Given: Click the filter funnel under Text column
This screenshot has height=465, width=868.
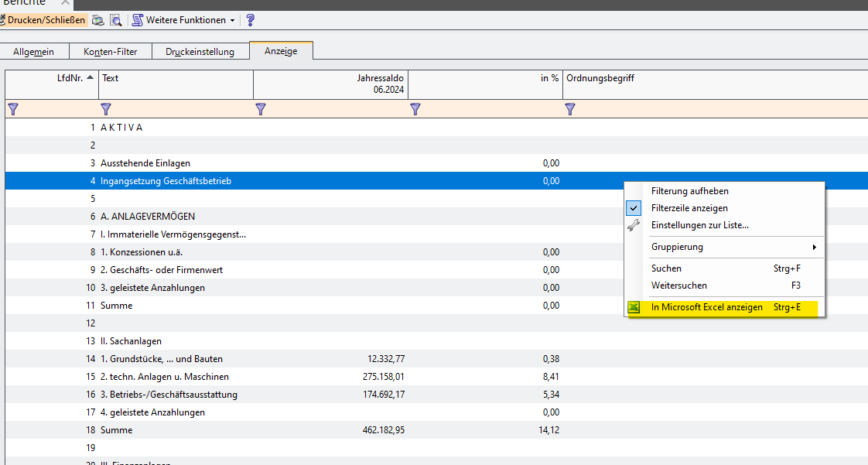Looking at the screenshot, I should coord(106,109).
